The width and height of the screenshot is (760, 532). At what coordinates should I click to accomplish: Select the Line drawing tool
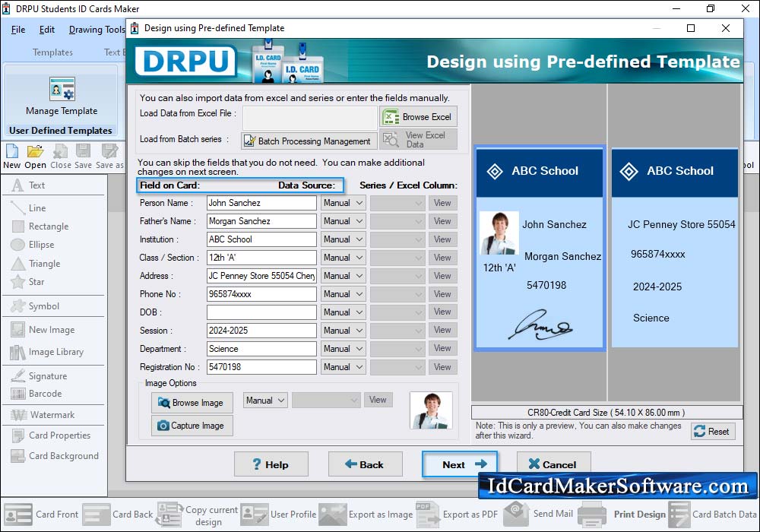pyautogui.click(x=28, y=207)
